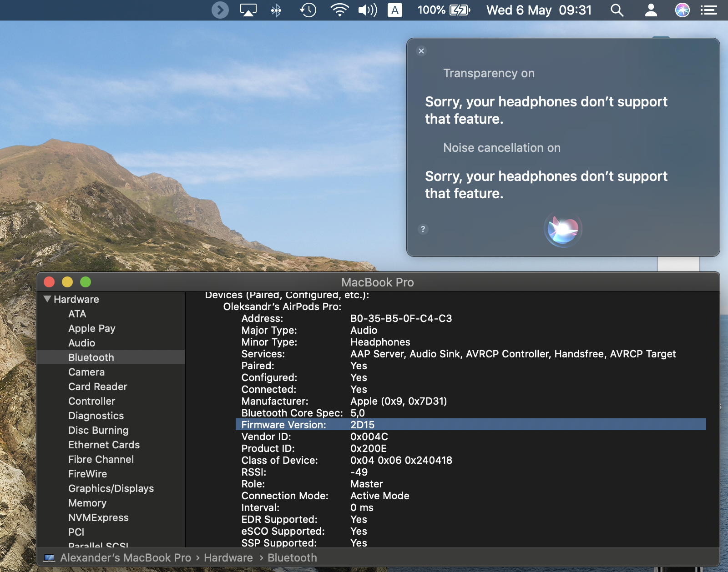The width and height of the screenshot is (728, 572).
Task: Click the AirPlay display icon in menu bar
Action: coord(248,10)
